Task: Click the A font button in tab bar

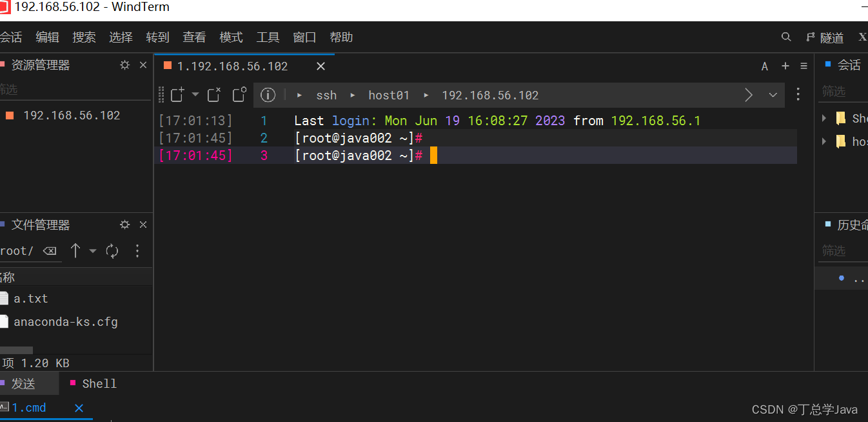Action: pyautogui.click(x=765, y=66)
